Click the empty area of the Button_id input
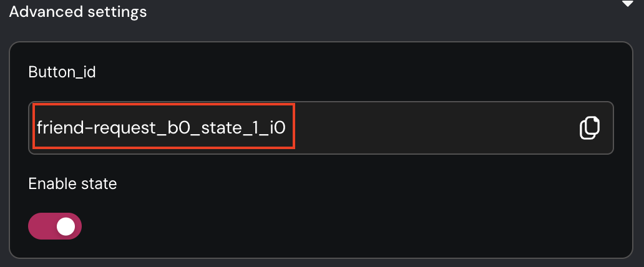Viewport: 644px width, 267px height. (431, 128)
